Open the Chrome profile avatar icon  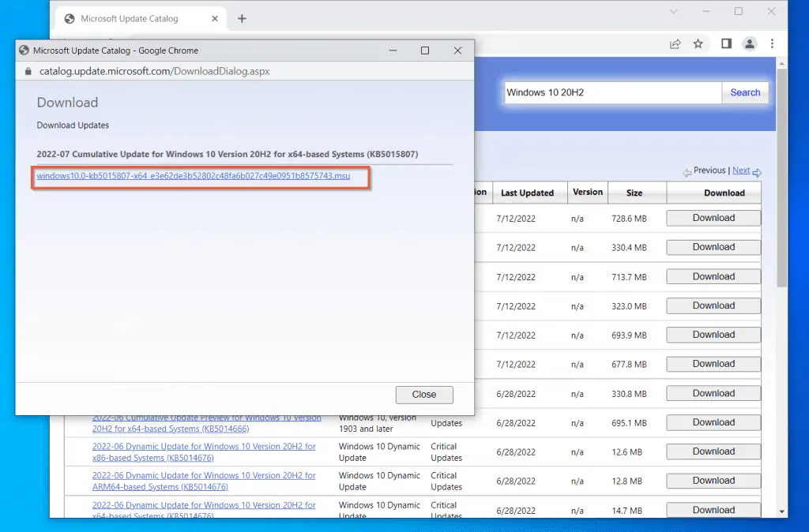[750, 44]
